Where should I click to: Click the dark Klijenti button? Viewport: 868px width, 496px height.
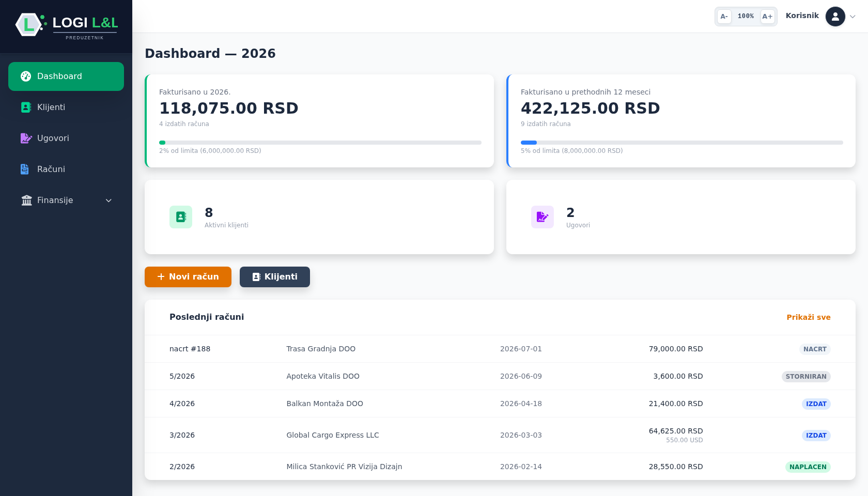pos(275,277)
